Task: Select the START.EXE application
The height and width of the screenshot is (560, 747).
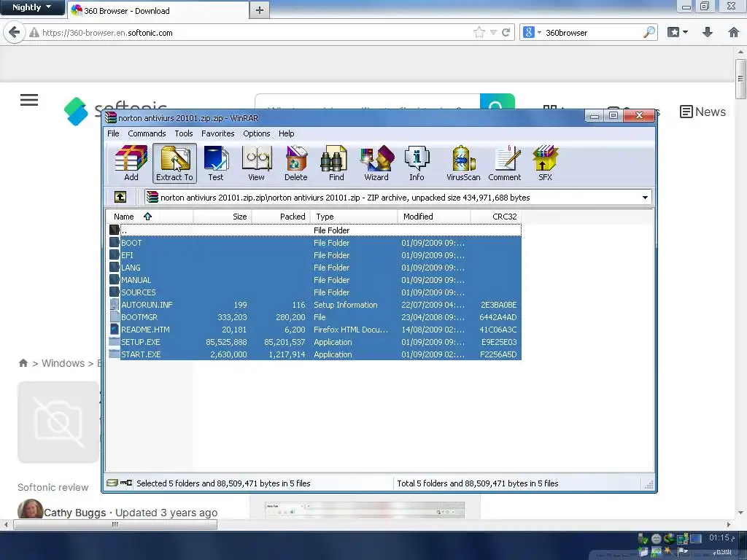Action: (315, 354)
